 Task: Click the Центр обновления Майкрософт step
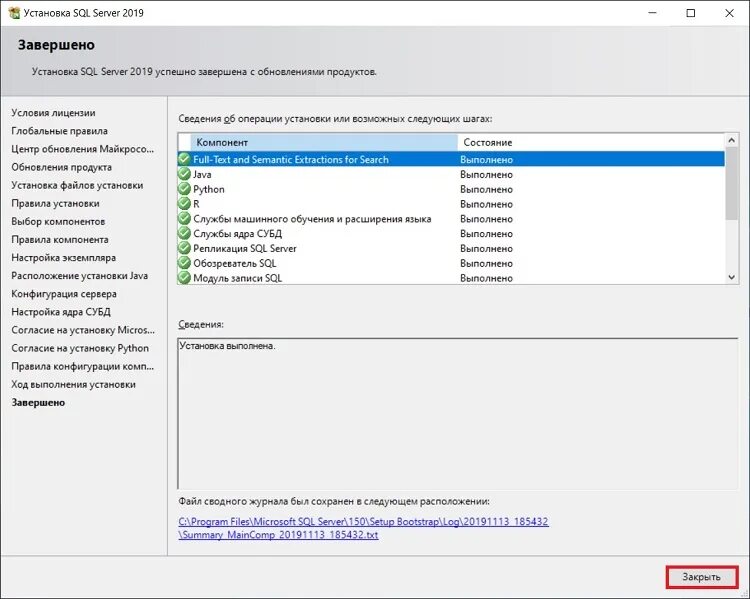click(83, 149)
